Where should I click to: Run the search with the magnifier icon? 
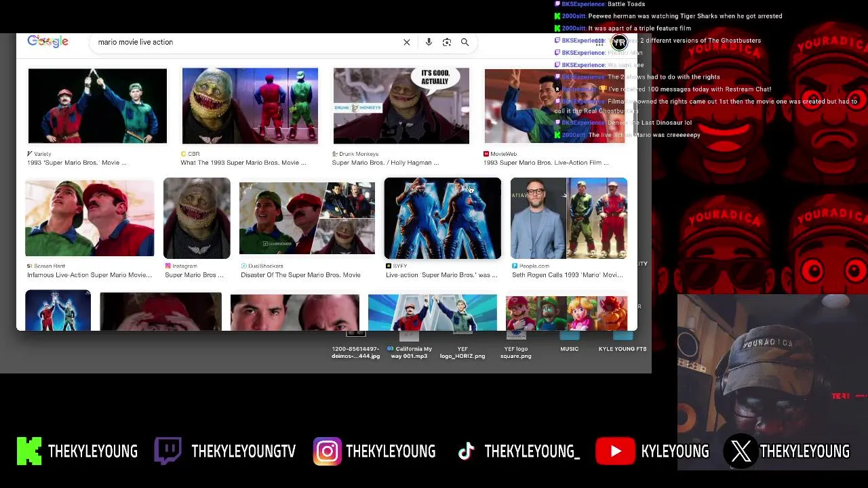(x=465, y=42)
